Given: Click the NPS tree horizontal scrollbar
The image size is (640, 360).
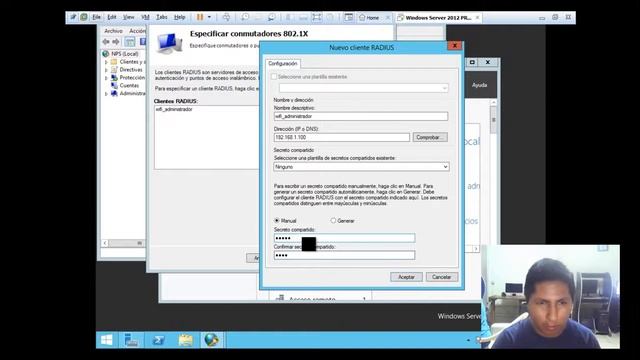Looking at the screenshot, I should click(x=127, y=243).
